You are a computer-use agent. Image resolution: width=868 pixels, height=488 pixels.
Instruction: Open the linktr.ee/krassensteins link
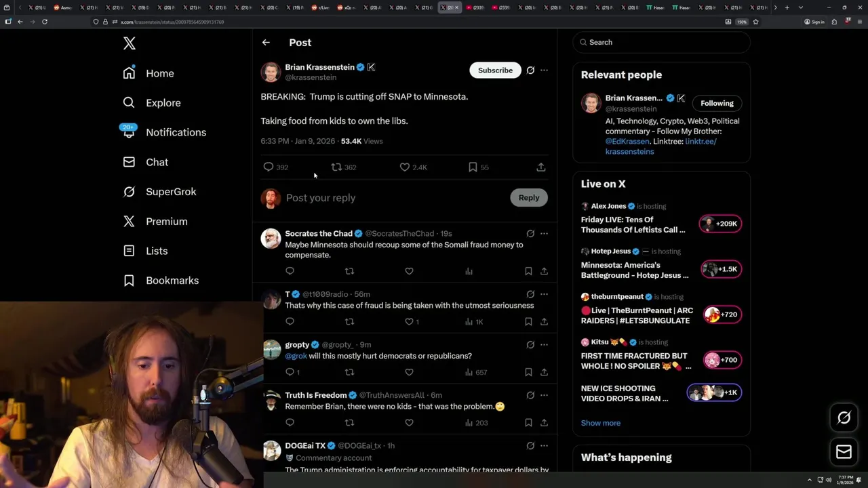coord(661,146)
